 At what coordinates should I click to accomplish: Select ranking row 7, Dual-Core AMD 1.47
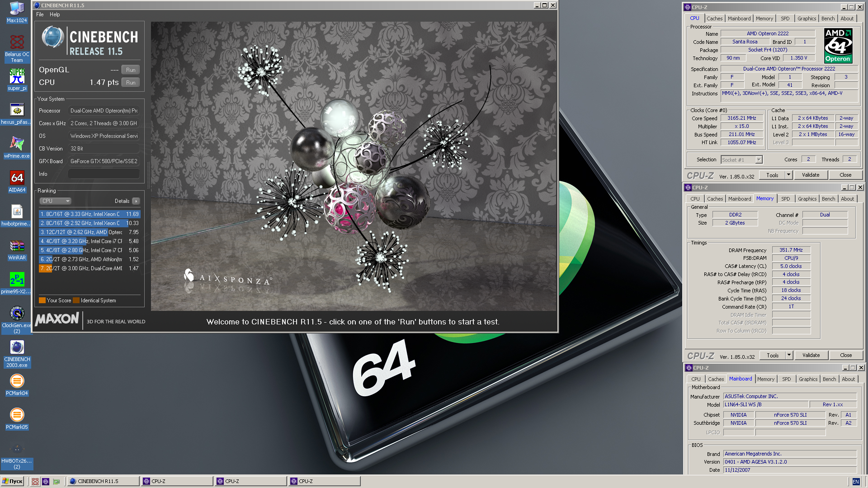click(90, 268)
